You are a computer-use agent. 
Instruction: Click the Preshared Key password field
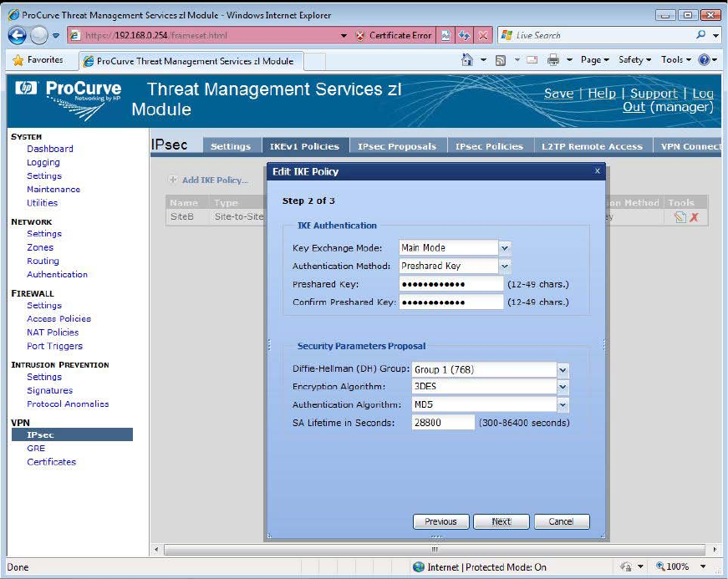point(451,284)
